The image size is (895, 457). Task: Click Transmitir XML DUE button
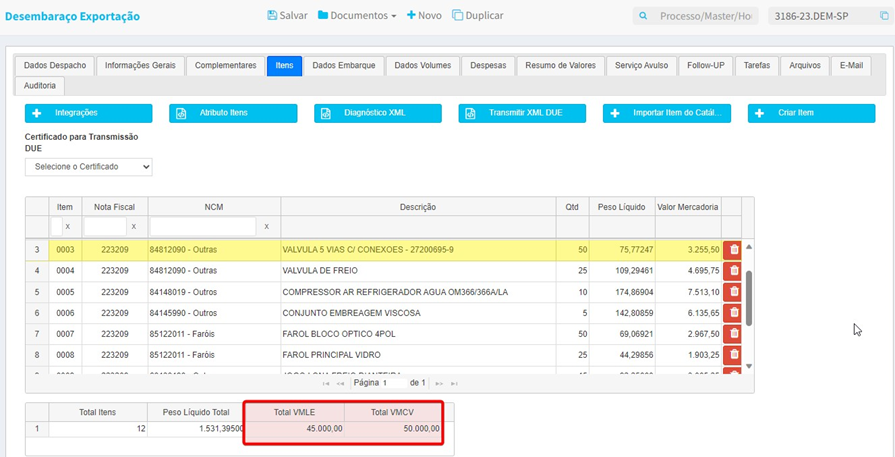click(522, 113)
